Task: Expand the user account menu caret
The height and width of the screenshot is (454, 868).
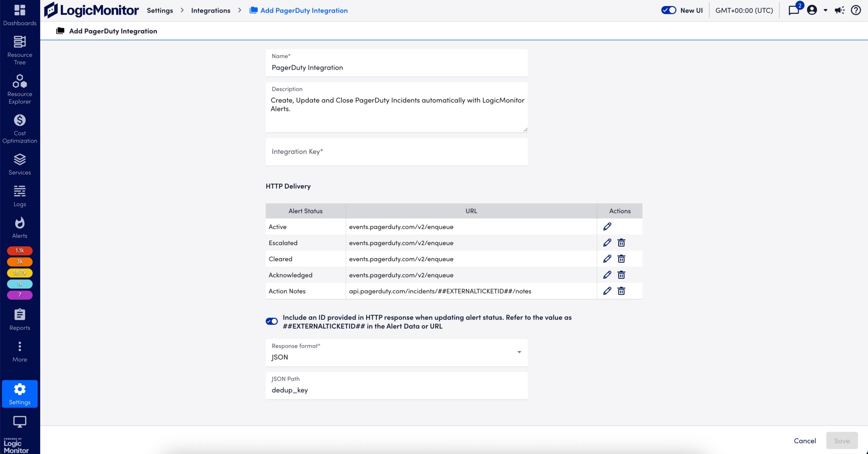Action: click(x=825, y=10)
